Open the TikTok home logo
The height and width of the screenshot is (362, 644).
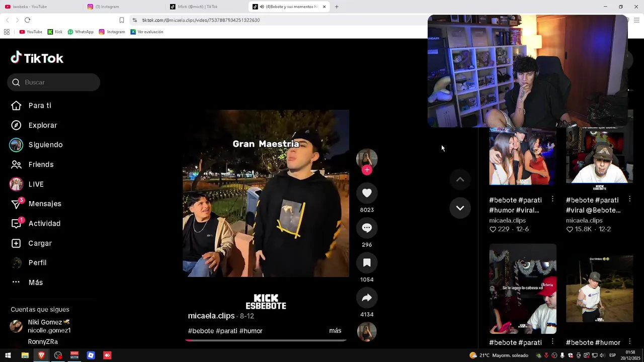point(37,58)
